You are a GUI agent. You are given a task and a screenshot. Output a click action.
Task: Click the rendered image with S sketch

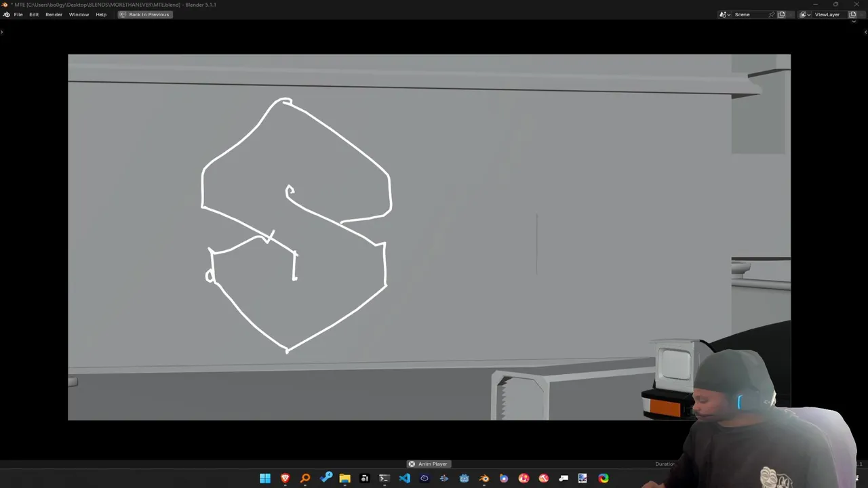(x=429, y=237)
